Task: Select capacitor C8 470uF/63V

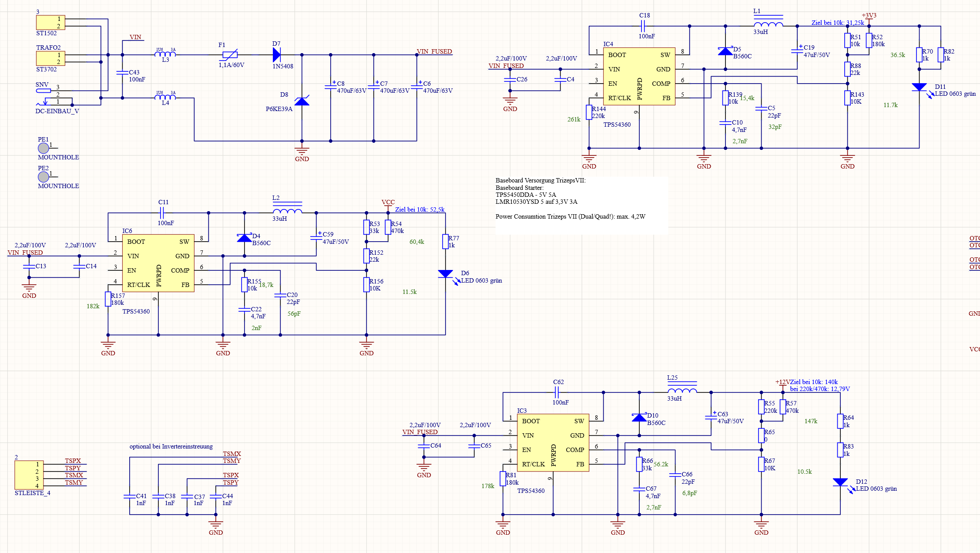Action: 331,86
